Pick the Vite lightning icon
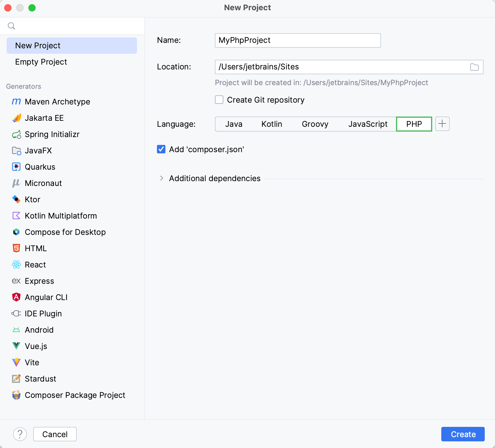 pos(16,363)
